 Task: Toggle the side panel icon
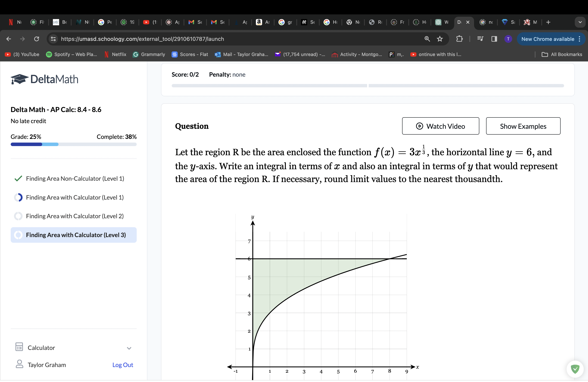coord(494,39)
